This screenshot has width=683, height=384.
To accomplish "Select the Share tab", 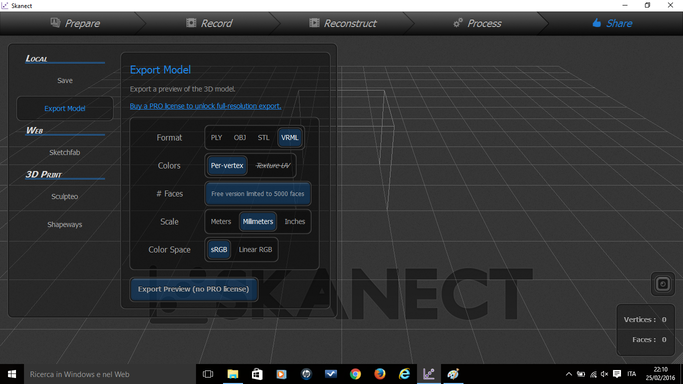I will click(612, 23).
